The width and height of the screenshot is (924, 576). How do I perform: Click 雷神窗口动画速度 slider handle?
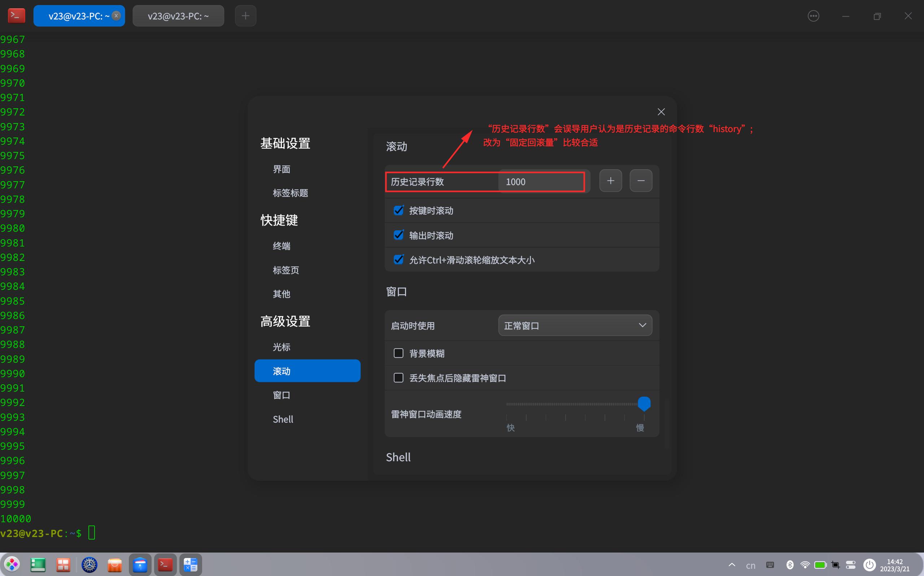[x=644, y=403]
